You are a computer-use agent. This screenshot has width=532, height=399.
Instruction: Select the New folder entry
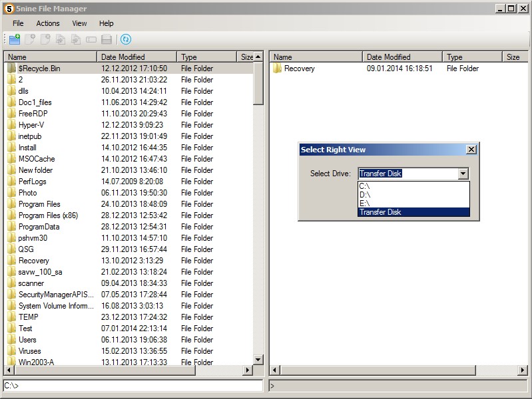(x=36, y=170)
